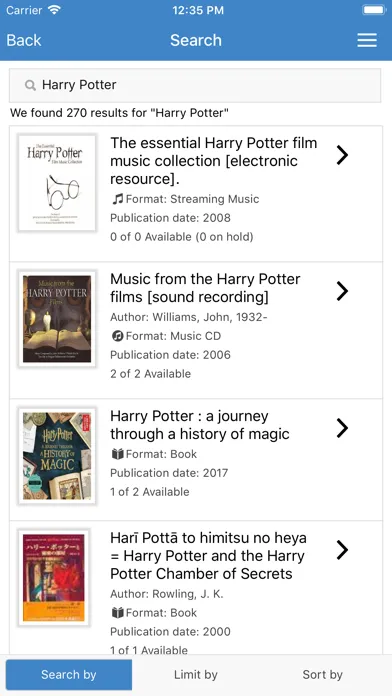The height and width of the screenshot is (696, 392).
Task: Open Music from the Harry Potter films chevron
Action: click(342, 291)
